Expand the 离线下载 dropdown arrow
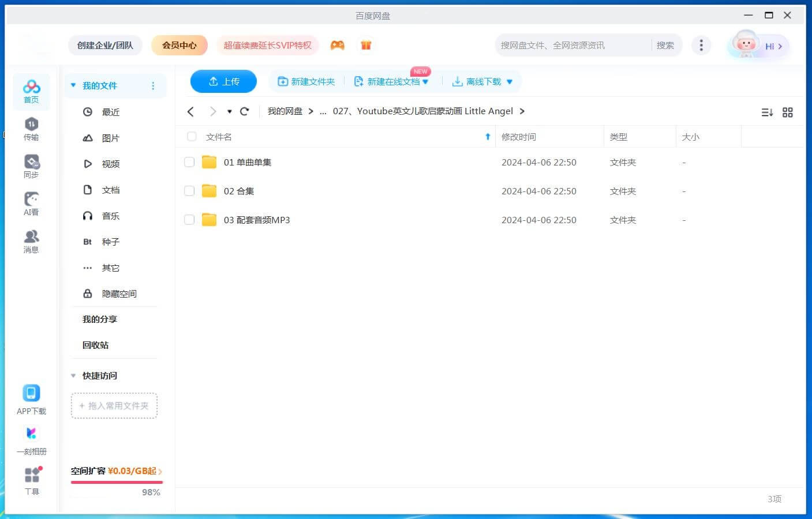 pos(510,82)
